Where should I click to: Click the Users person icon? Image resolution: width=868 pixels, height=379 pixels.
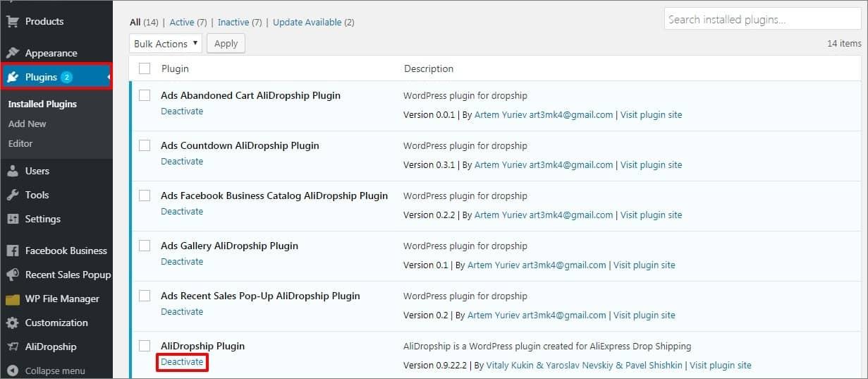tap(12, 171)
